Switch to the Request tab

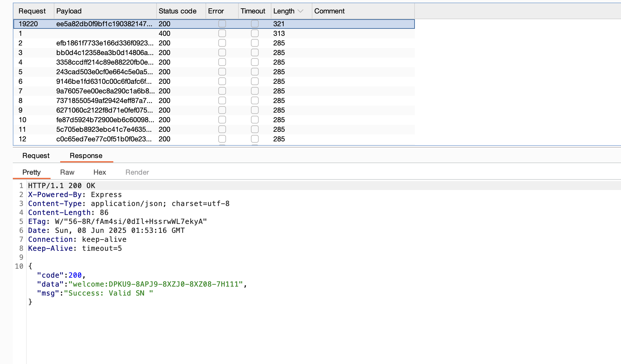pyautogui.click(x=36, y=156)
